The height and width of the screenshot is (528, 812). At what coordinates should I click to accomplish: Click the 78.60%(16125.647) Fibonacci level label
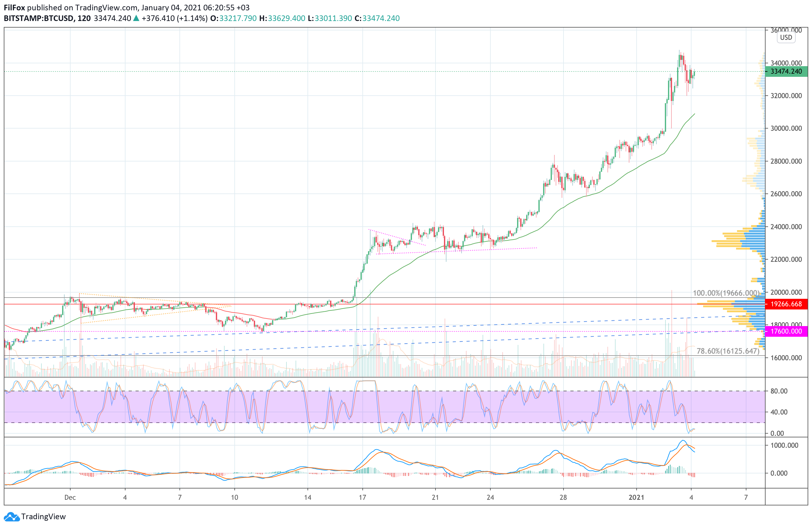[x=728, y=351]
